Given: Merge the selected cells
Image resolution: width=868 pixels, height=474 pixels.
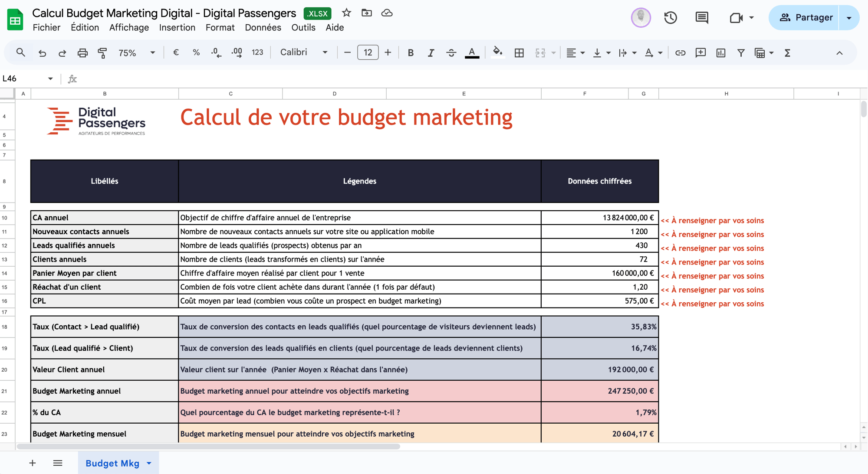Looking at the screenshot, I should [540, 52].
